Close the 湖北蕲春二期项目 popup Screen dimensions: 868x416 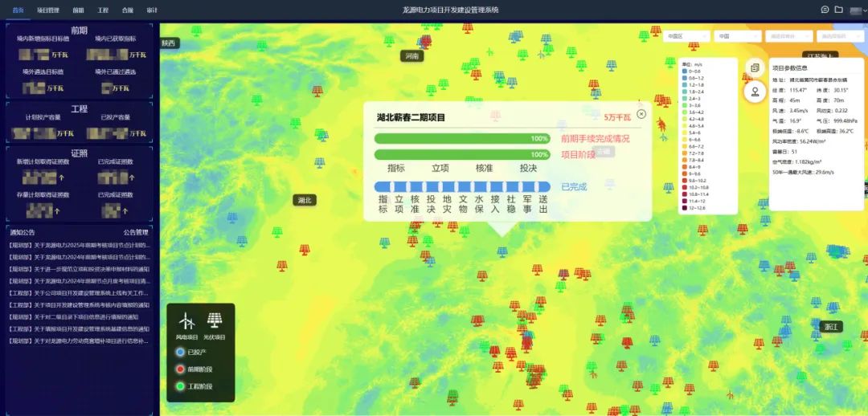641,114
